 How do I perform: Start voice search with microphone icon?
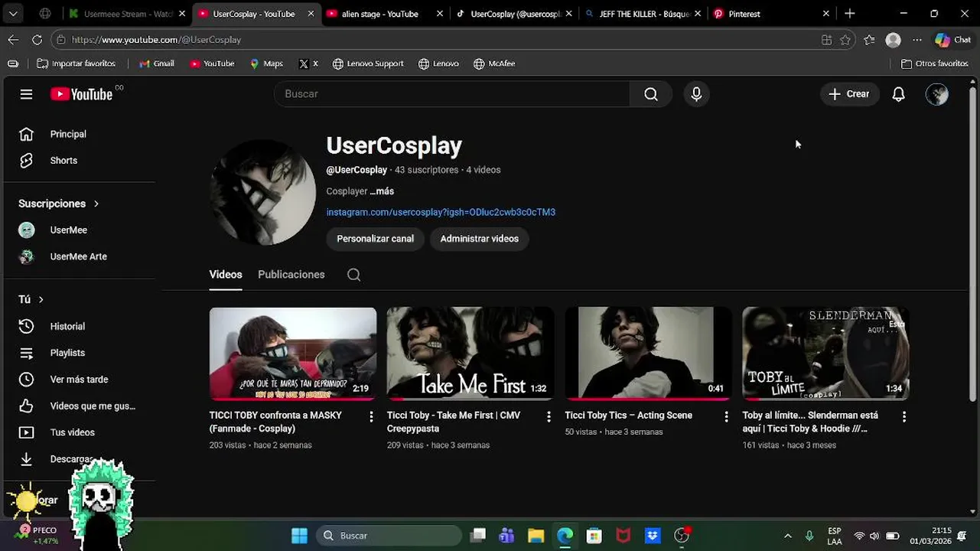click(x=696, y=94)
